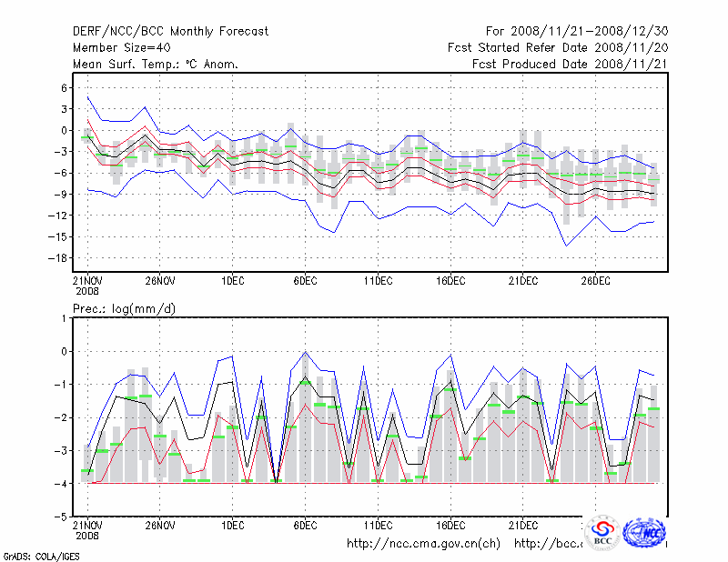
Task: Click 16DEC tick on precipitation chart axis
Action: (450, 526)
